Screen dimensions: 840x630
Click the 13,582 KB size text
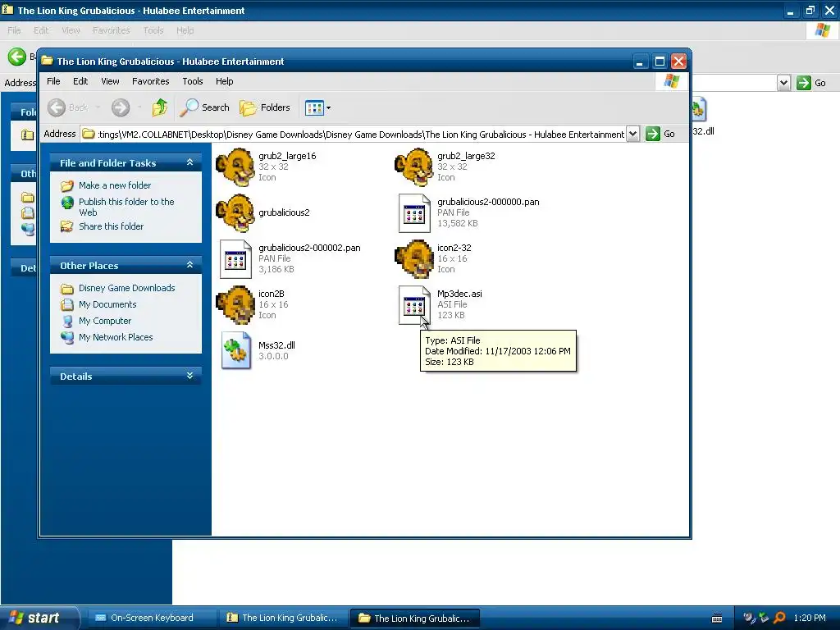point(457,223)
